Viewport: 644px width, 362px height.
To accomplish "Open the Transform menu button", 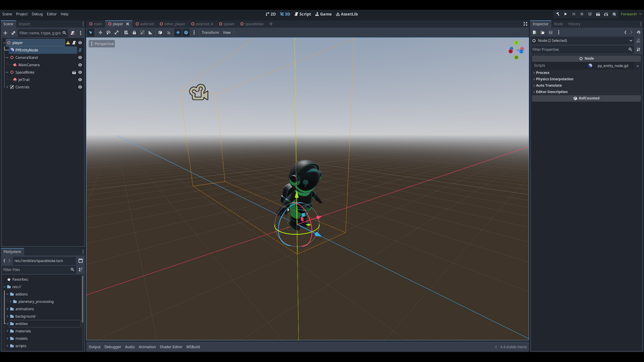I will point(210,33).
